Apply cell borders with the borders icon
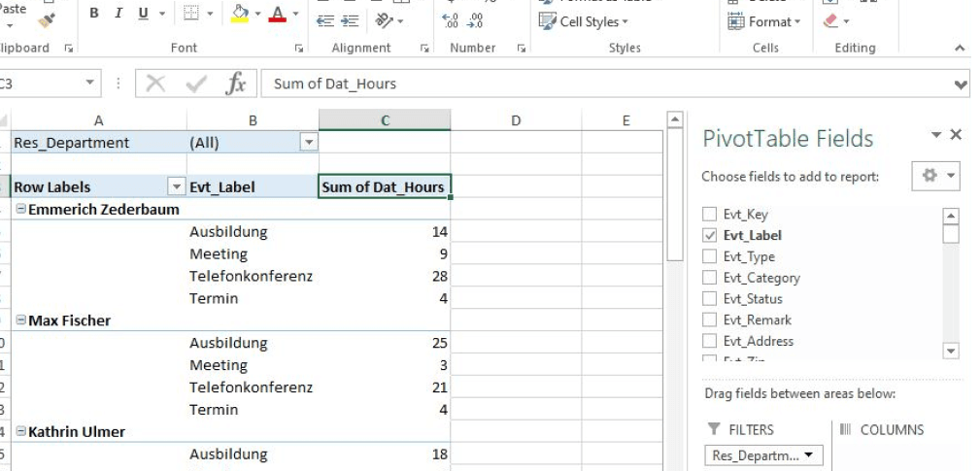 (191, 14)
